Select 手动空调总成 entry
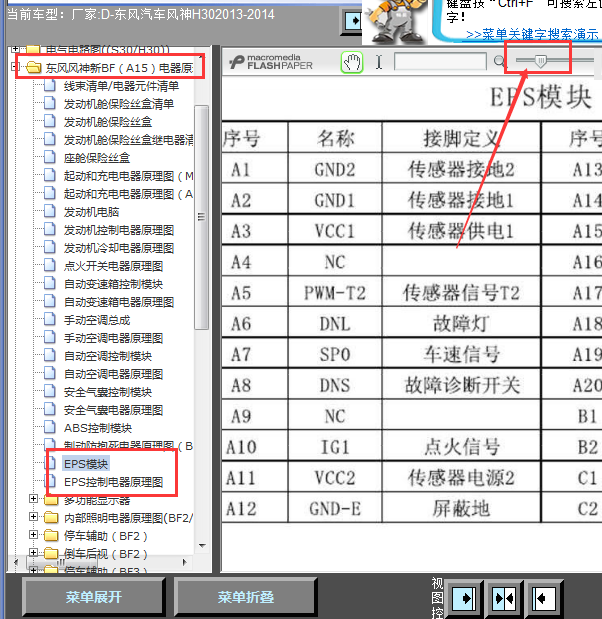This screenshot has width=602, height=619. click(x=97, y=320)
